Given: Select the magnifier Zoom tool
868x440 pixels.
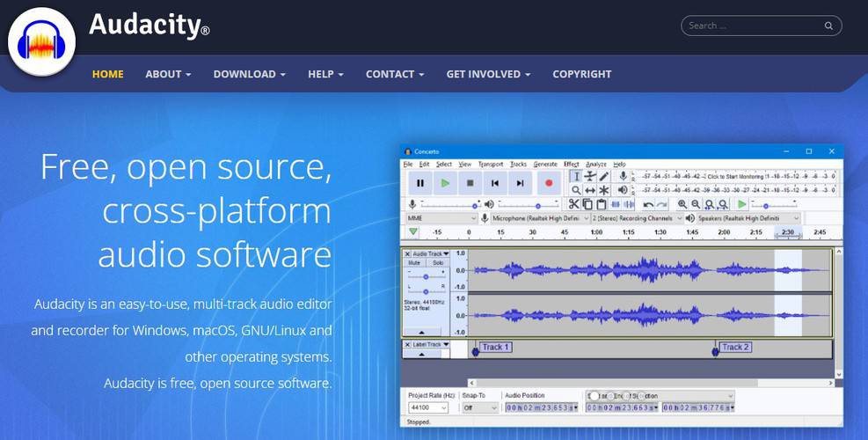Looking at the screenshot, I should pos(576,190).
